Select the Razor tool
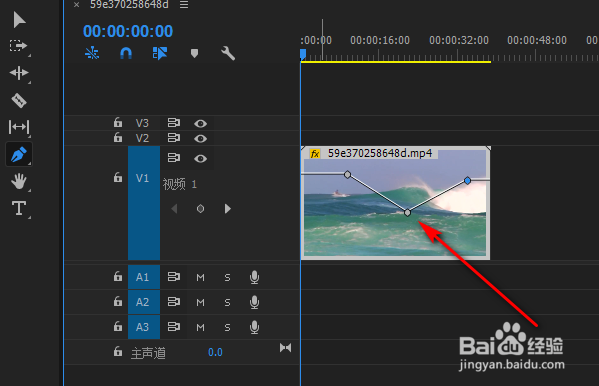This screenshot has width=599, height=386. tap(19, 101)
